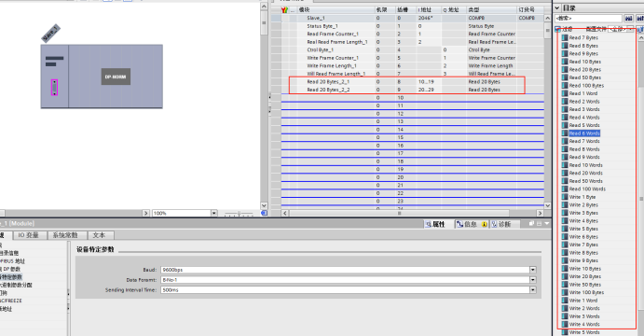Viewport: 644px width, 336px height.
Task: Open the zoom 100% dropdown arrow
Action: (214, 213)
